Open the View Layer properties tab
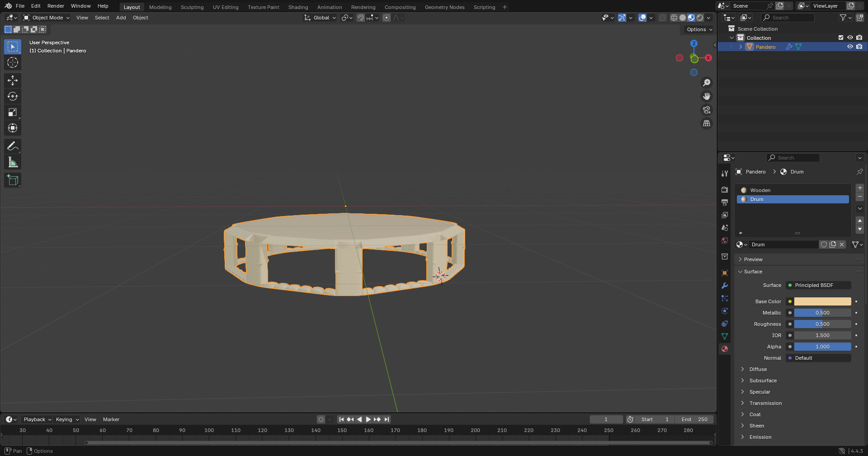Viewport: 868px width, 456px height. (725, 215)
